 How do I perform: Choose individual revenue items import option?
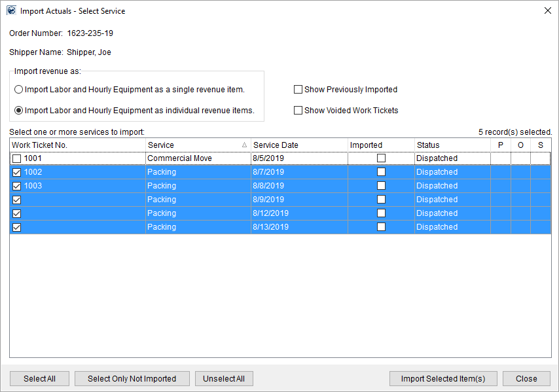pyautogui.click(x=19, y=111)
